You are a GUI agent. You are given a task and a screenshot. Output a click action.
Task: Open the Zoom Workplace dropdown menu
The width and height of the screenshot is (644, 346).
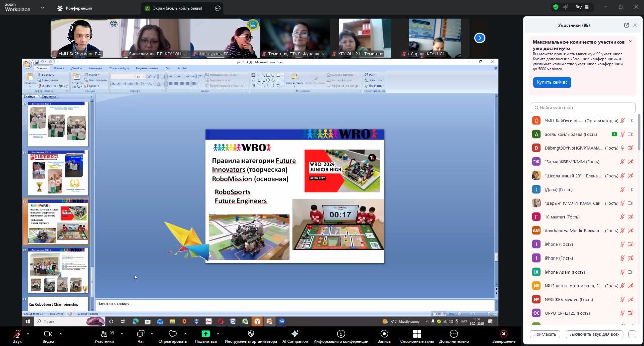click(x=42, y=8)
